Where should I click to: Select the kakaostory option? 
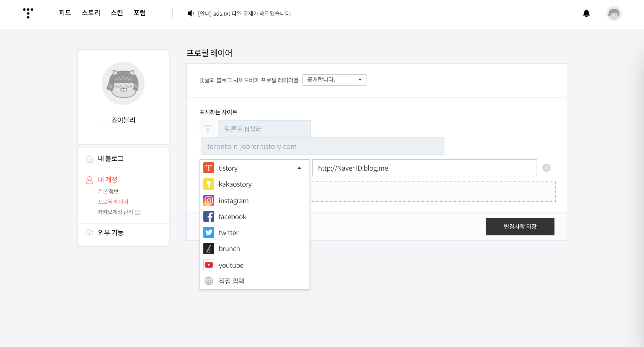coord(235,184)
